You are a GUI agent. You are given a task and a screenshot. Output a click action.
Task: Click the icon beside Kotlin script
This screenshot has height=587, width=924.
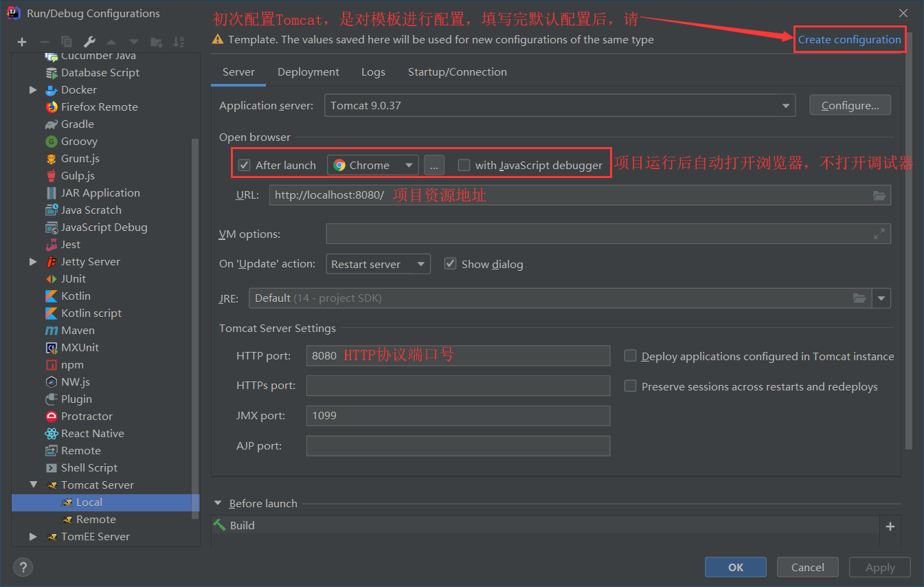[x=52, y=313]
